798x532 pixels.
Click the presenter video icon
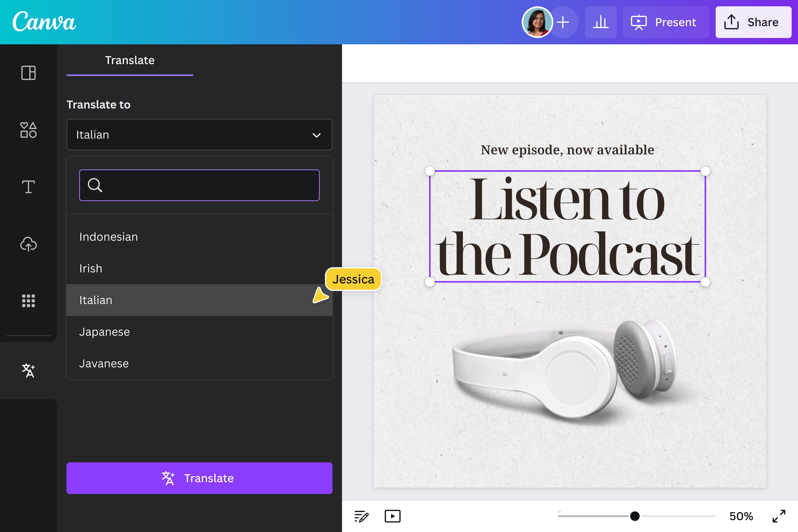(392, 516)
